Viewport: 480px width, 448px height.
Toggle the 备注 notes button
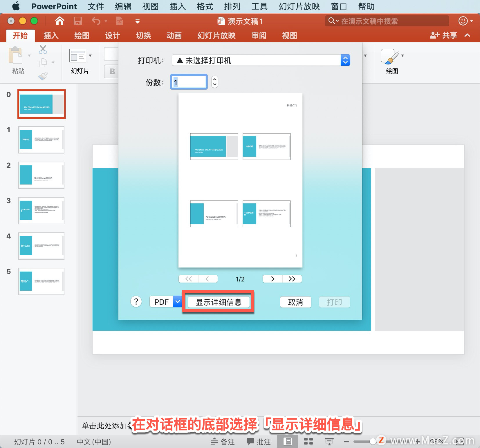[223, 442]
